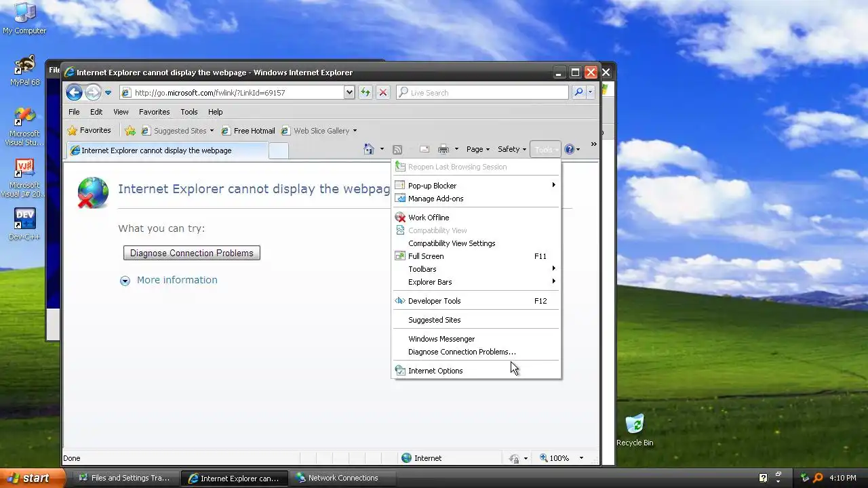868x488 pixels.
Task: Click the Diagnose Connection Problems button
Action: [x=192, y=253]
